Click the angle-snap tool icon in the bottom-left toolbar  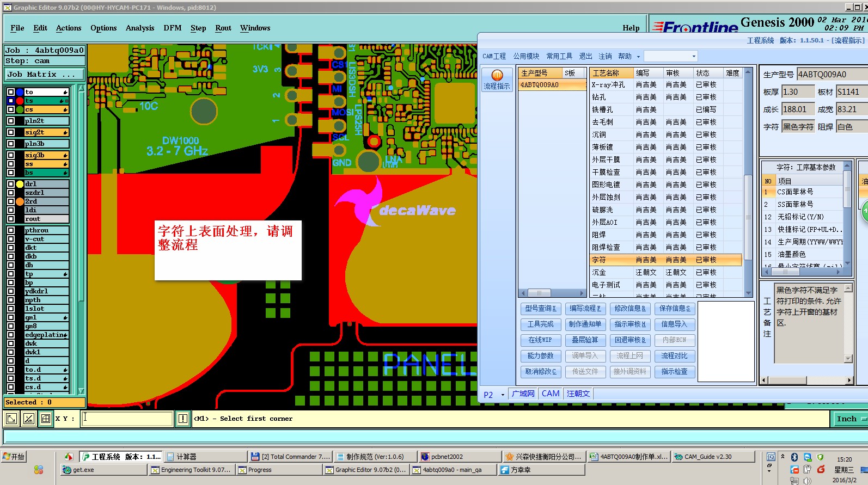pyautogui.click(x=29, y=419)
